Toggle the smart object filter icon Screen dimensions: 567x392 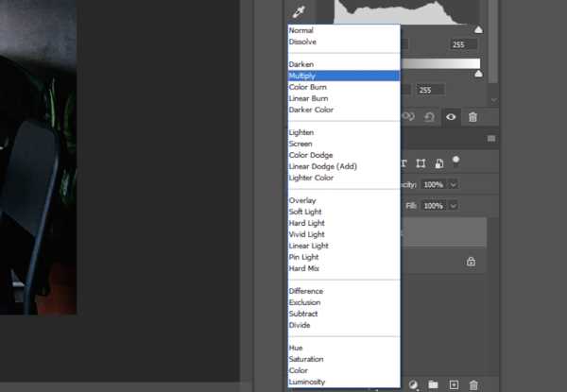[x=439, y=163]
